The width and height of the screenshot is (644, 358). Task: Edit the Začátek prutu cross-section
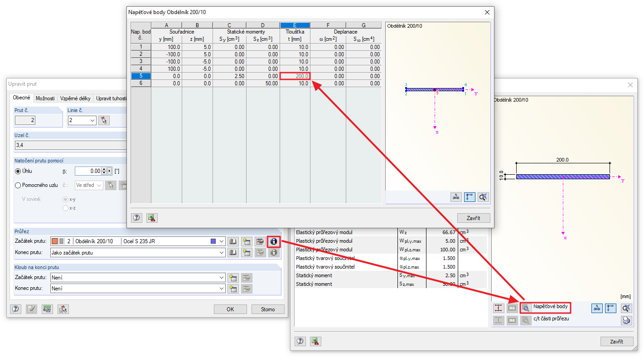tap(260, 241)
